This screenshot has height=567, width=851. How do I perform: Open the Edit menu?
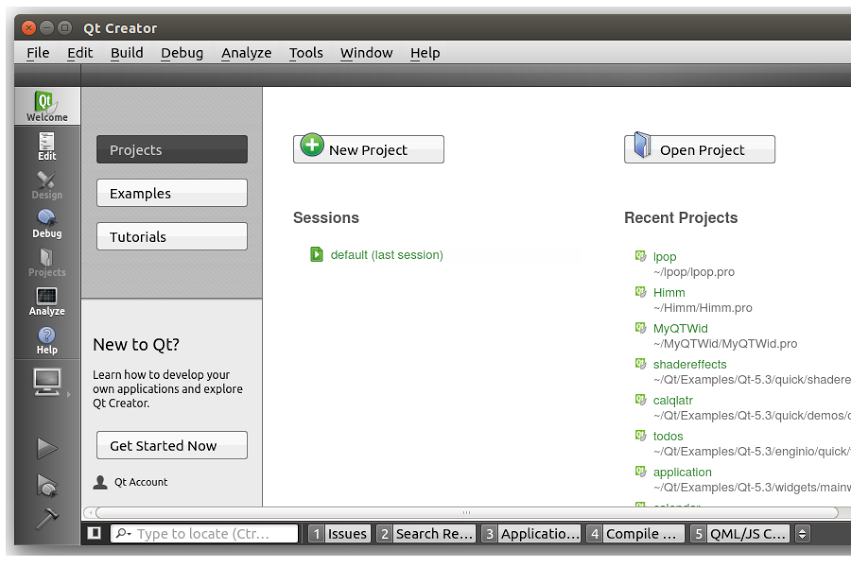point(80,53)
